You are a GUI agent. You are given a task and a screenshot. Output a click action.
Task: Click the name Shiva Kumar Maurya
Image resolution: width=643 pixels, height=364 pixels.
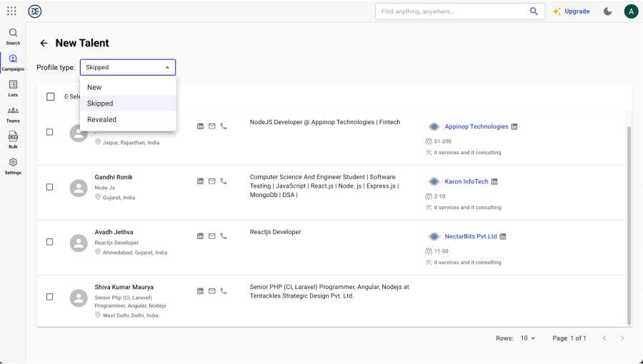click(124, 287)
